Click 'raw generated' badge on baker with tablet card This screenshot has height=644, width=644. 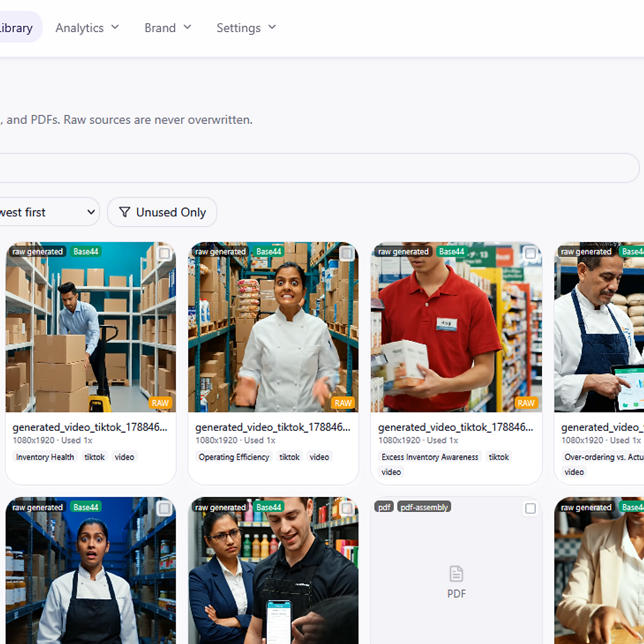point(587,252)
